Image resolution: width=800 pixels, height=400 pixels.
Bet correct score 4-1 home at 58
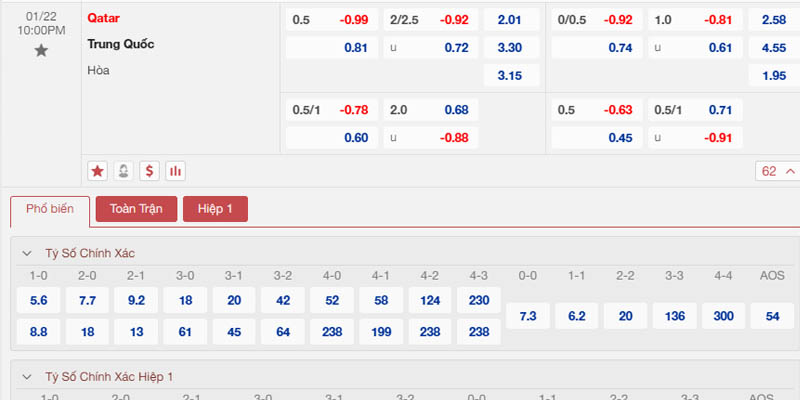click(381, 300)
